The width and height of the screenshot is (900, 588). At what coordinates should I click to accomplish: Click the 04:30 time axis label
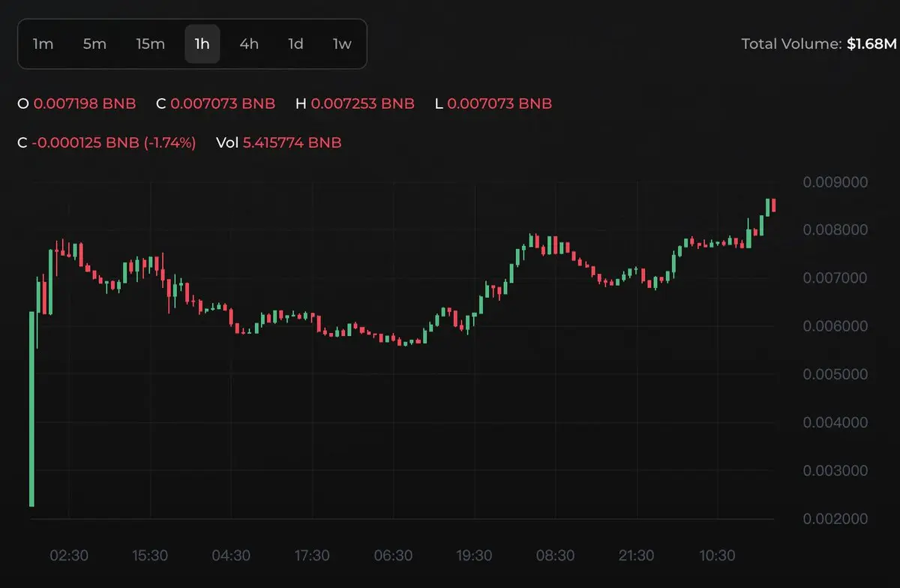pyautogui.click(x=231, y=556)
